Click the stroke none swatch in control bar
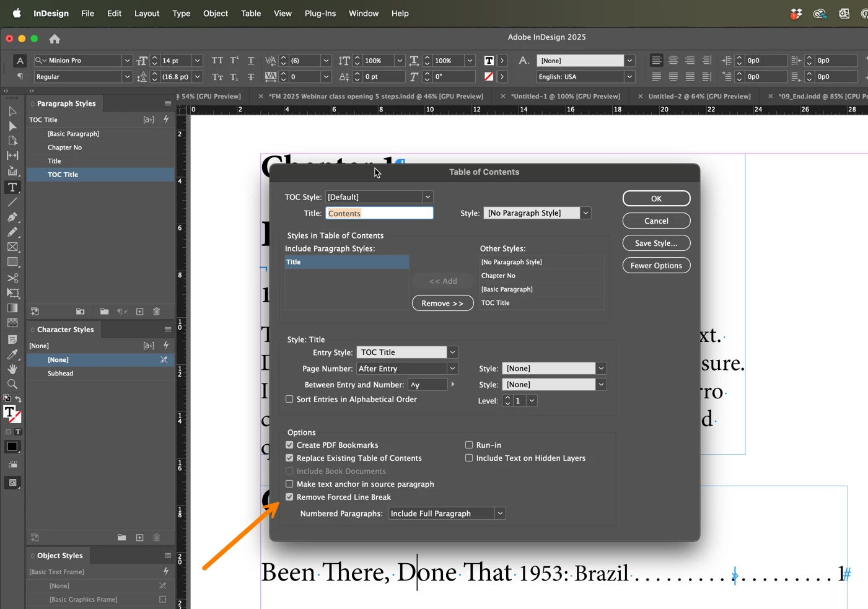This screenshot has height=609, width=868. [489, 76]
